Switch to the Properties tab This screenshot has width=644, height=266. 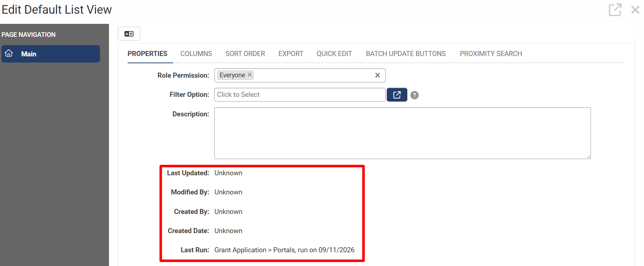(147, 53)
